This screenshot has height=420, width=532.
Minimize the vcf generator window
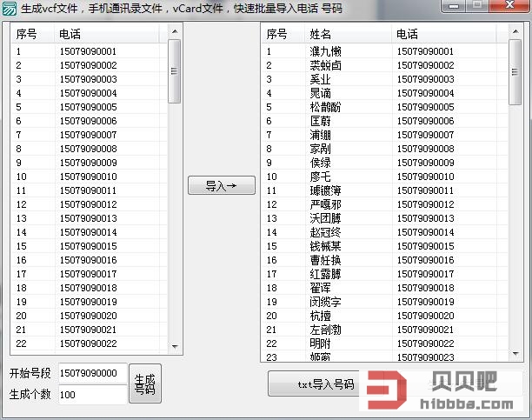(454, 6)
